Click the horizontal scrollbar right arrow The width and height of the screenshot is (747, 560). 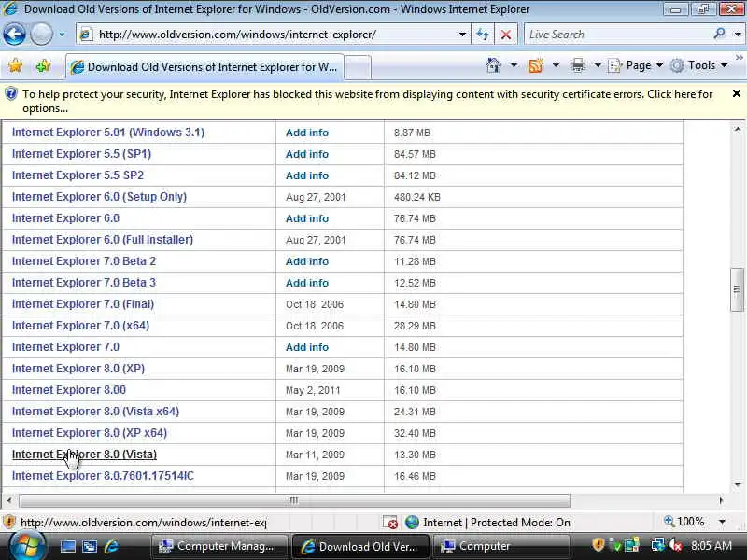[721, 500]
